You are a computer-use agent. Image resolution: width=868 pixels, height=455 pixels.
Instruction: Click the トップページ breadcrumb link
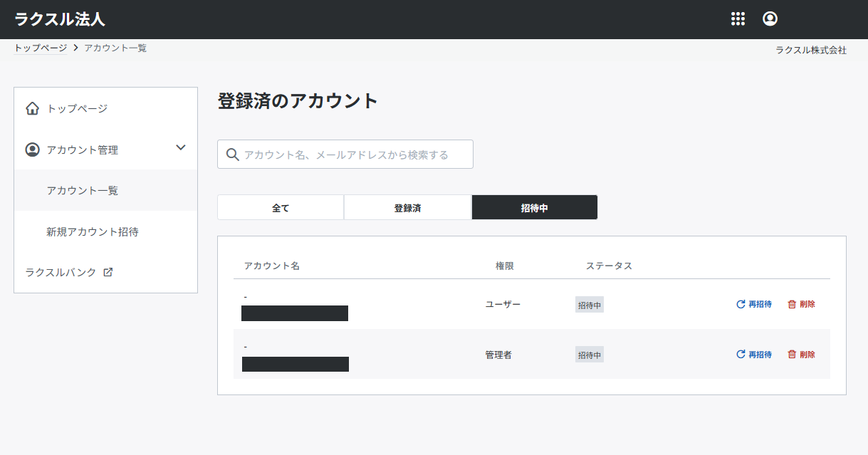pos(41,48)
